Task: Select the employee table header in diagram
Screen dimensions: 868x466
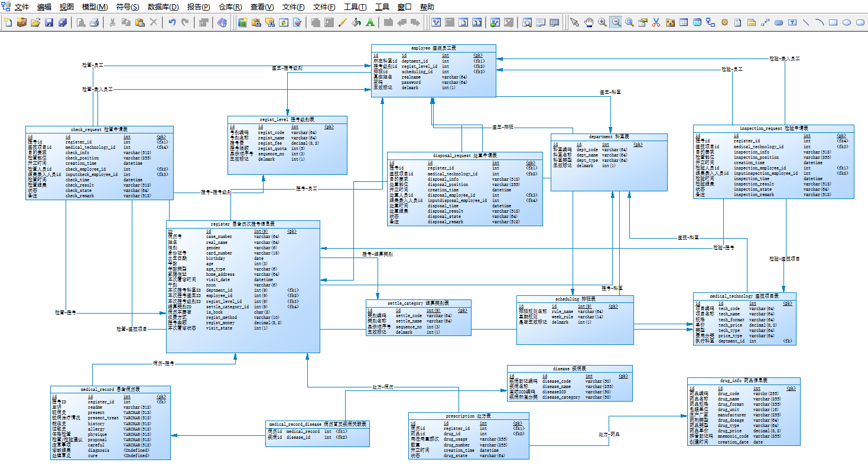Action: (x=434, y=48)
